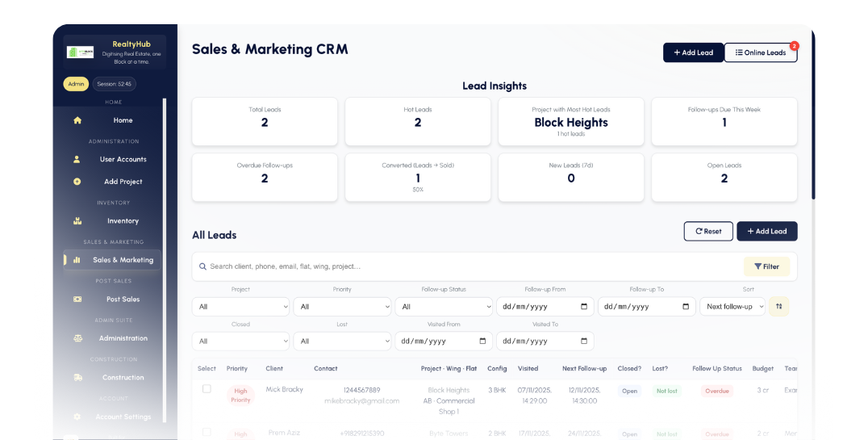
Task: Open the Next follow-up sort dropdown
Action: click(x=732, y=307)
